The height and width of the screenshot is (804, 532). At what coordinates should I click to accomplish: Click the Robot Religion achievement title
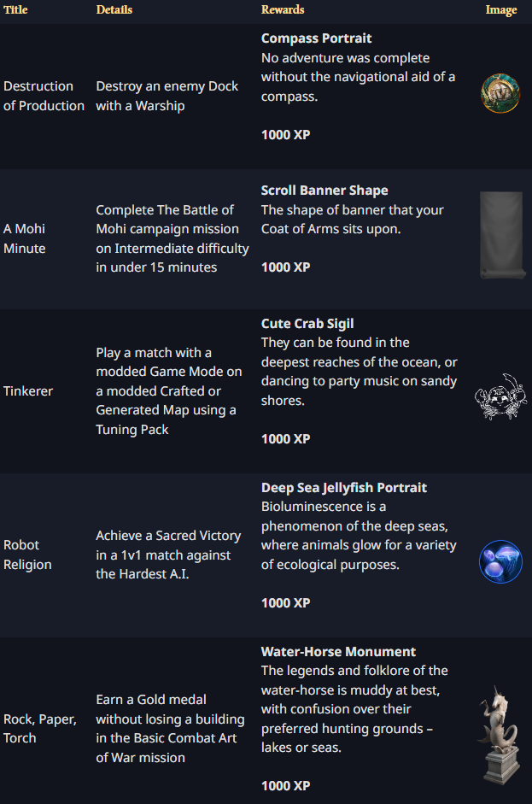click(27, 555)
